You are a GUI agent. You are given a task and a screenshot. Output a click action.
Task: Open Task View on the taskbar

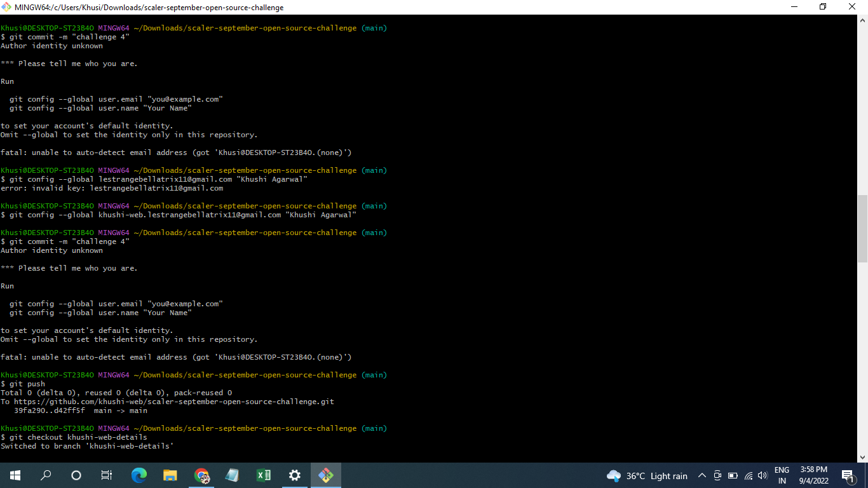pos(106,475)
